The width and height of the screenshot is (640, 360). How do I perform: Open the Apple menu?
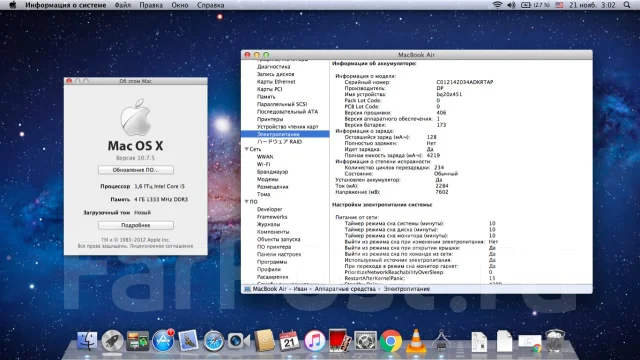[13, 5]
